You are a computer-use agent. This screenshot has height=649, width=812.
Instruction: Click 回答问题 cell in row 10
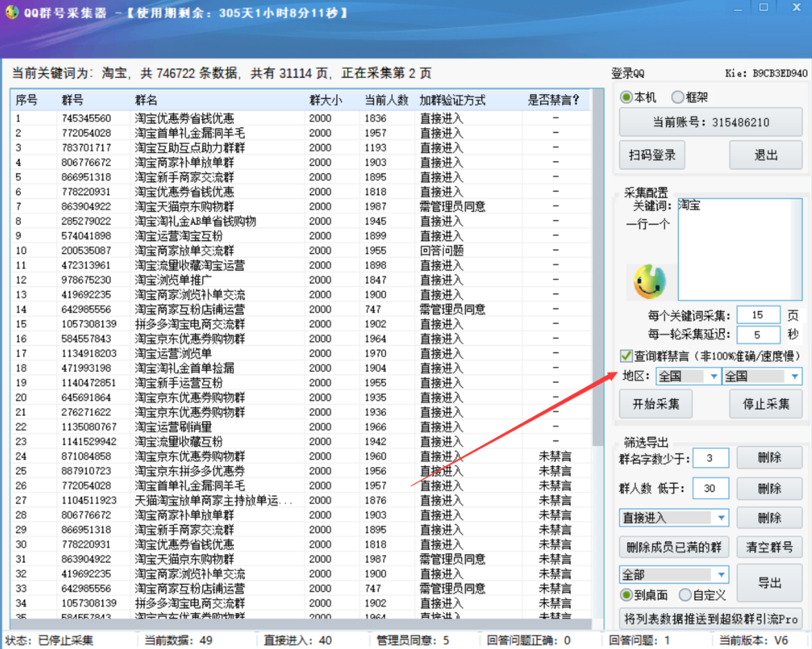(x=442, y=250)
